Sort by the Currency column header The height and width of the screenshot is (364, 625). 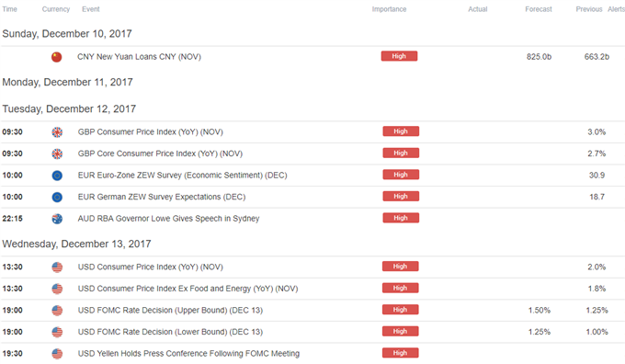pyautogui.click(x=56, y=9)
